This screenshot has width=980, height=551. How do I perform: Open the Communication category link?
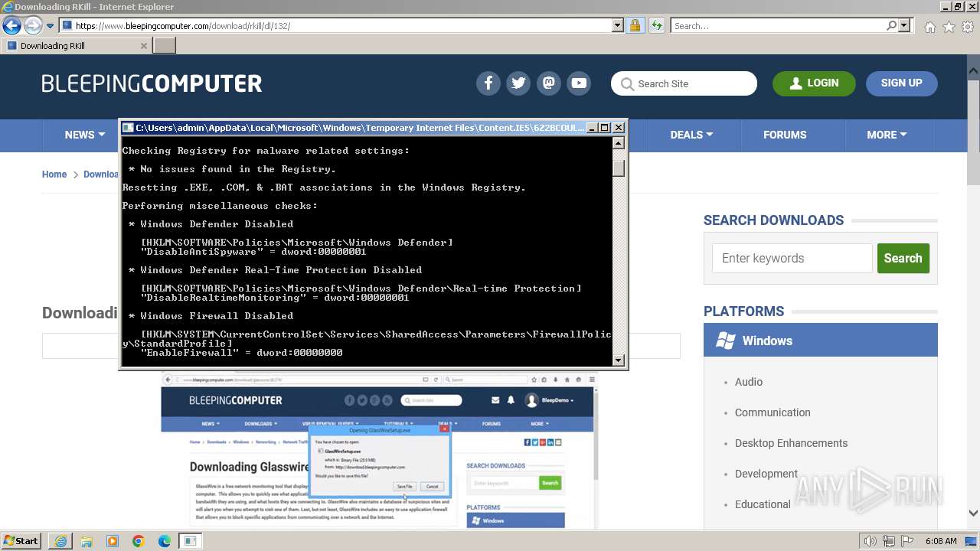(773, 412)
